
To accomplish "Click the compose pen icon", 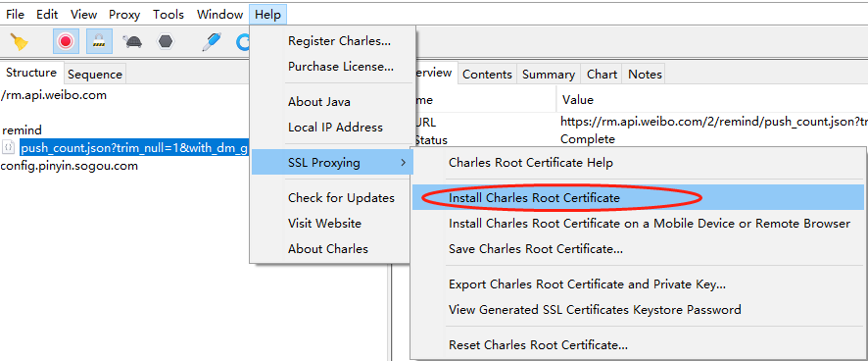I will 211,41.
